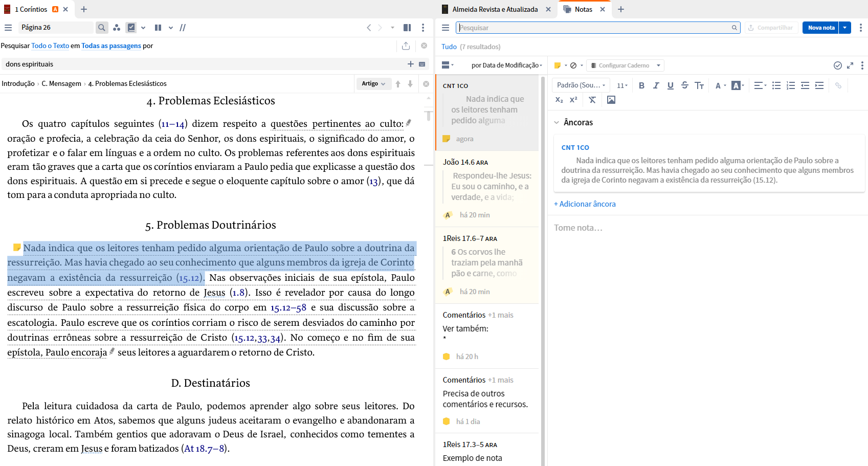868x466 pixels.
Task: Expand the note editor to full size
Action: click(x=850, y=65)
